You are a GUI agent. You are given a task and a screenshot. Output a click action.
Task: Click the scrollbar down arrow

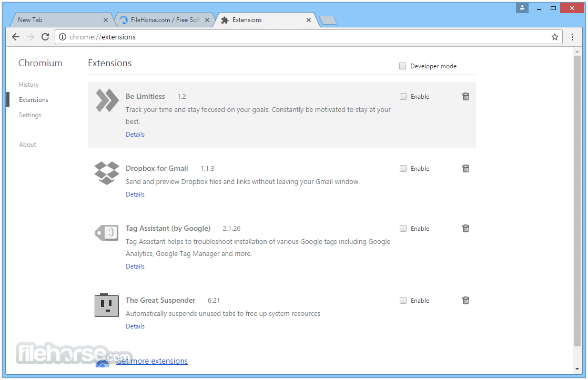click(577, 369)
